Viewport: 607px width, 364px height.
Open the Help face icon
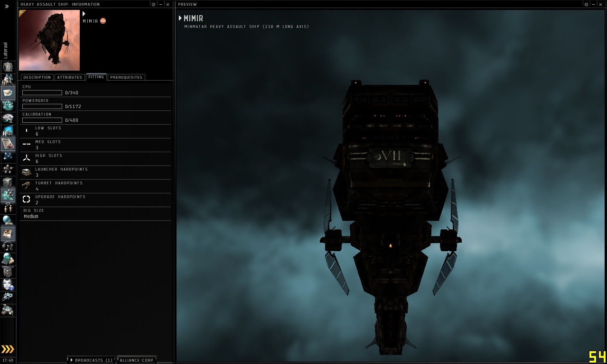click(x=8, y=284)
